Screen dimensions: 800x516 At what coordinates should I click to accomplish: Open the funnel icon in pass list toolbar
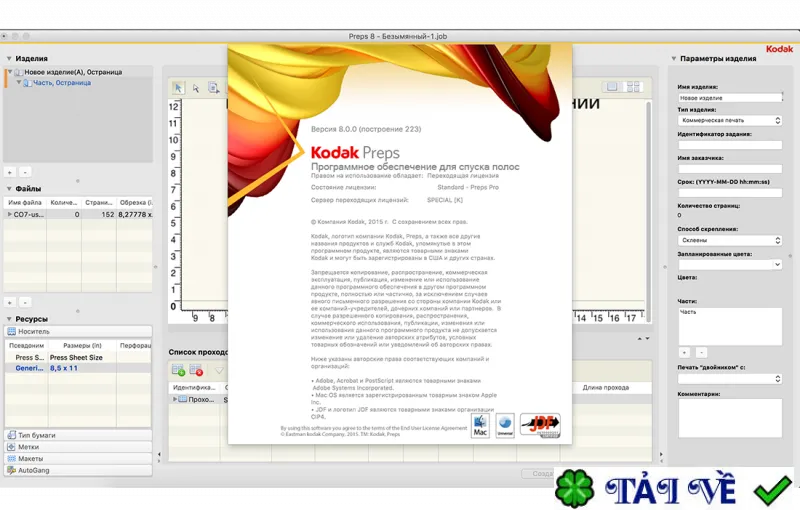(x=219, y=371)
